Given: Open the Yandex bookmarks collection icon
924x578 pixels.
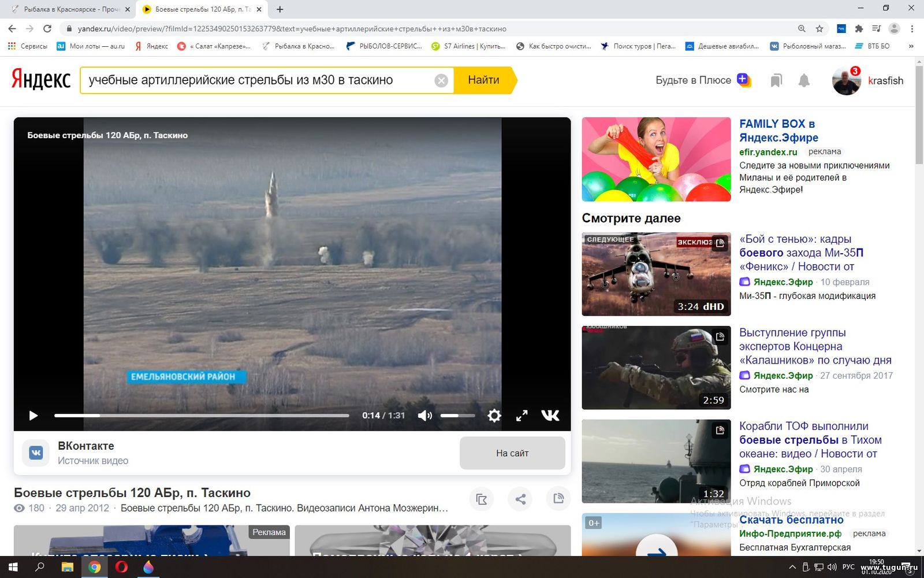Looking at the screenshot, I should 776,80.
